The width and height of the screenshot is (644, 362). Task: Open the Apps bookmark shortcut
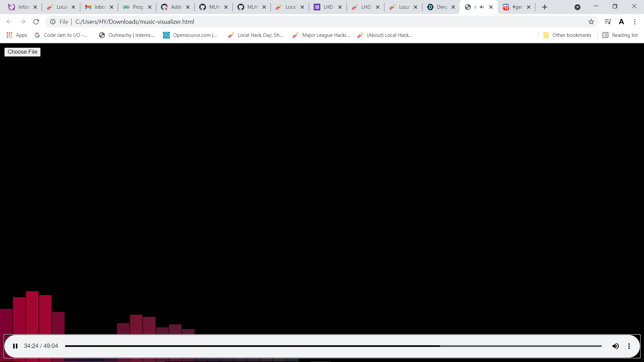coord(17,35)
